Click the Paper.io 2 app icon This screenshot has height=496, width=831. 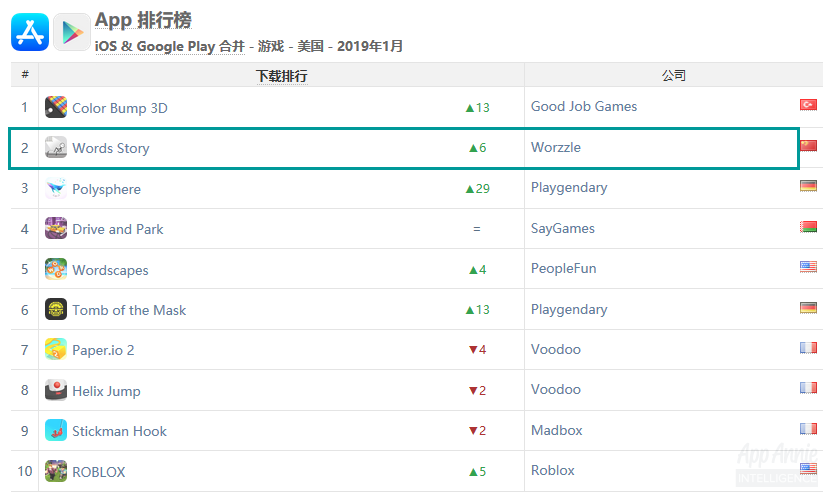tap(56, 349)
